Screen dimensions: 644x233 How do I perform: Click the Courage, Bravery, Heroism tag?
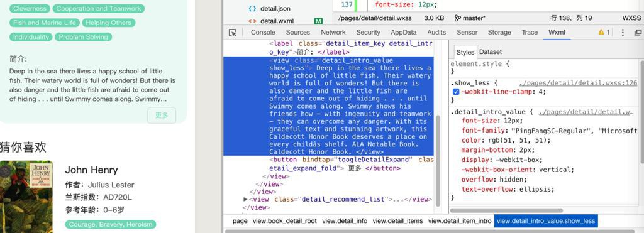(111, 224)
